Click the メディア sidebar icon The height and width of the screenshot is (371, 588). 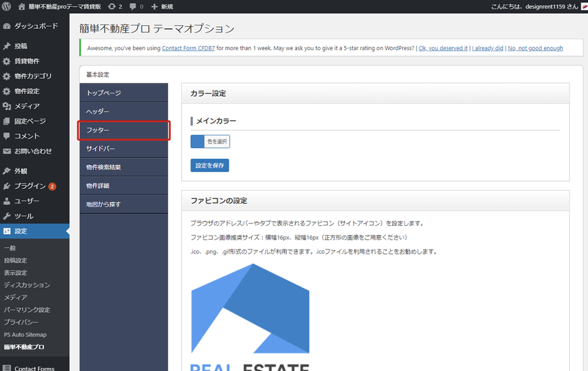click(x=7, y=106)
